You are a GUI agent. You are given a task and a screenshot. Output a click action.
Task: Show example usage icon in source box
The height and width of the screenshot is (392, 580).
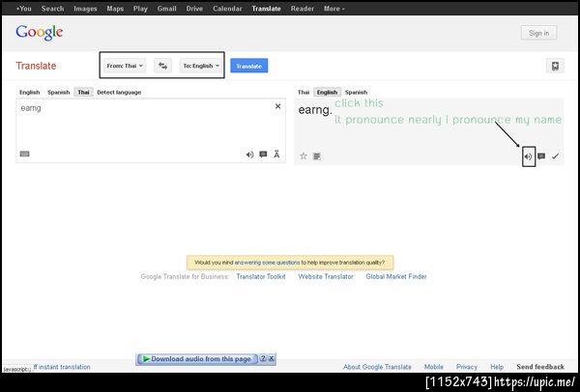[x=263, y=154]
